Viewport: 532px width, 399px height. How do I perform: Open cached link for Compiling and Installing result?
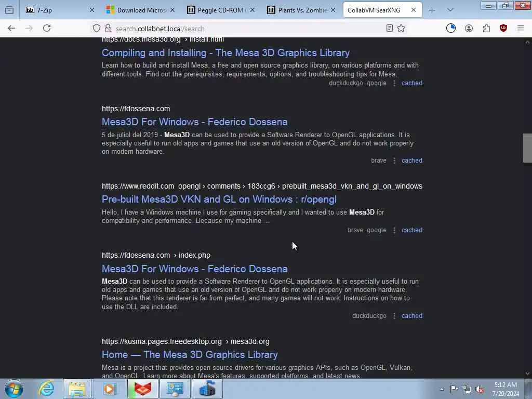click(x=412, y=83)
